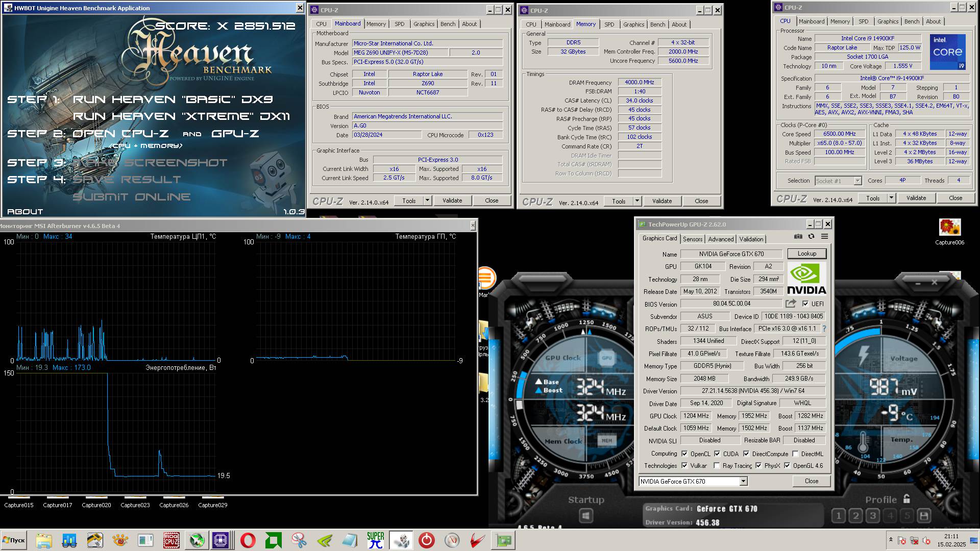Click the Afterburner save profile floppy icon

924,516
